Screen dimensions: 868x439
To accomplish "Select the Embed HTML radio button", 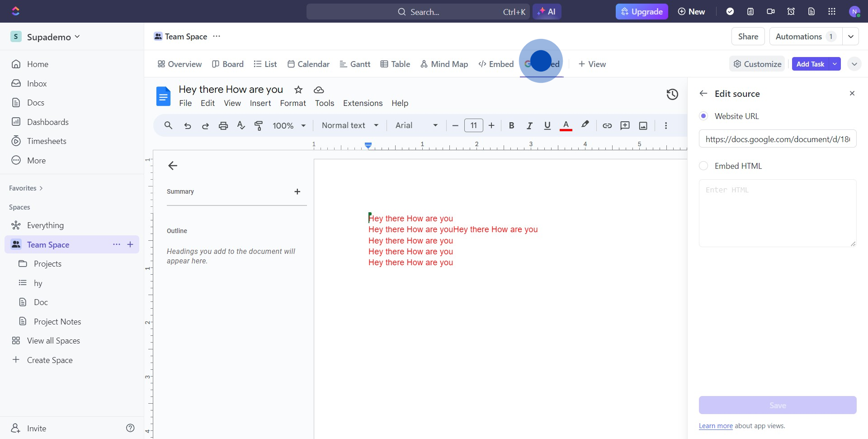I will [x=703, y=166].
